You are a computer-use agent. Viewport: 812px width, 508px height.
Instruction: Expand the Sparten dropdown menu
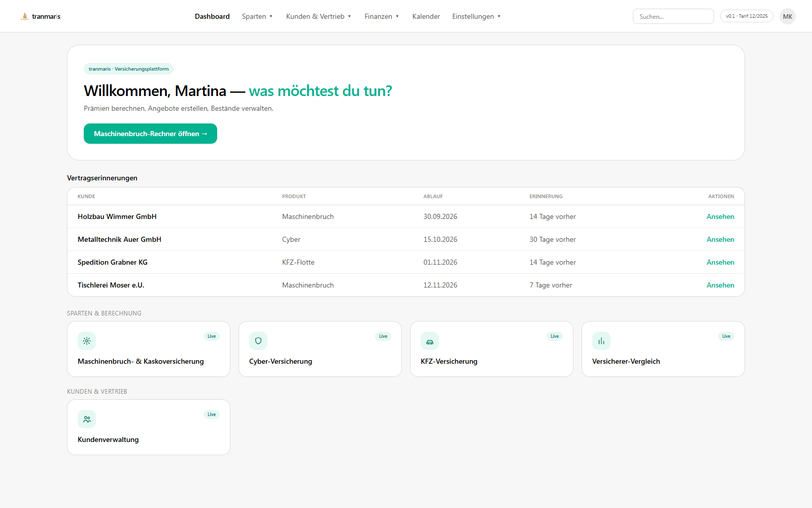point(257,16)
